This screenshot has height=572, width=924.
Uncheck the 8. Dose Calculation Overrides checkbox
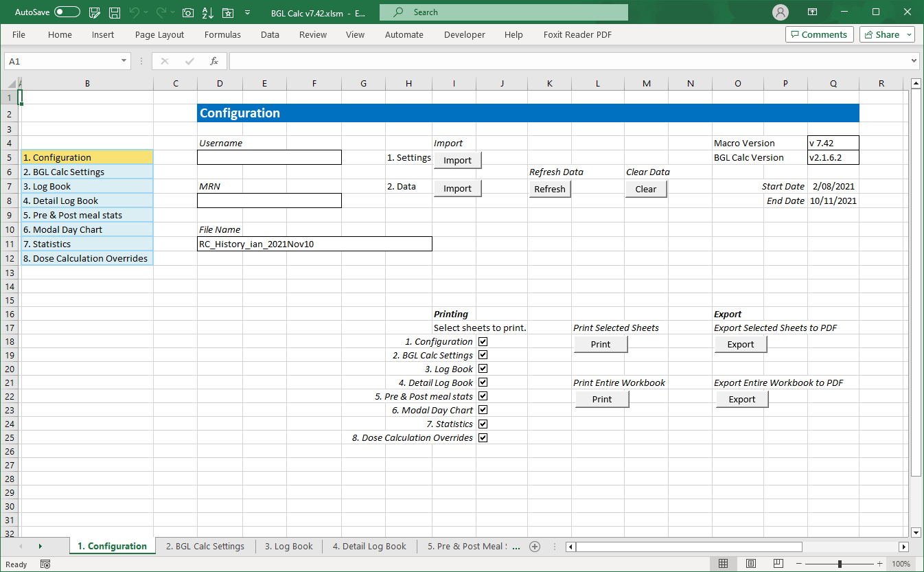coord(483,437)
